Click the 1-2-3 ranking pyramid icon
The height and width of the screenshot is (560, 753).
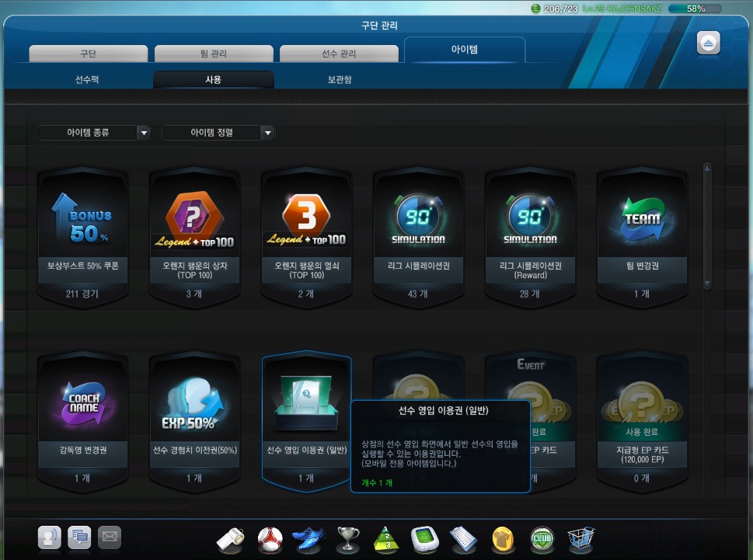[x=386, y=540]
